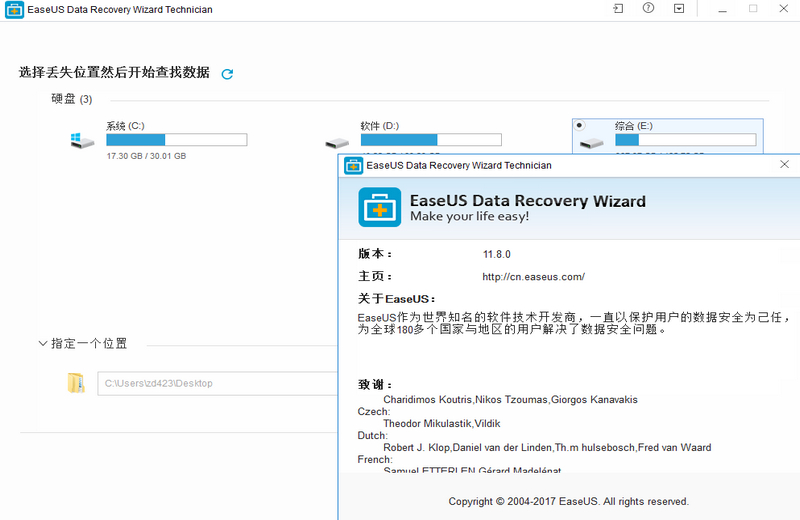The image size is (800, 520).
Task: Click the C:\Users\zd423\Desktop path field
Action: [218, 383]
